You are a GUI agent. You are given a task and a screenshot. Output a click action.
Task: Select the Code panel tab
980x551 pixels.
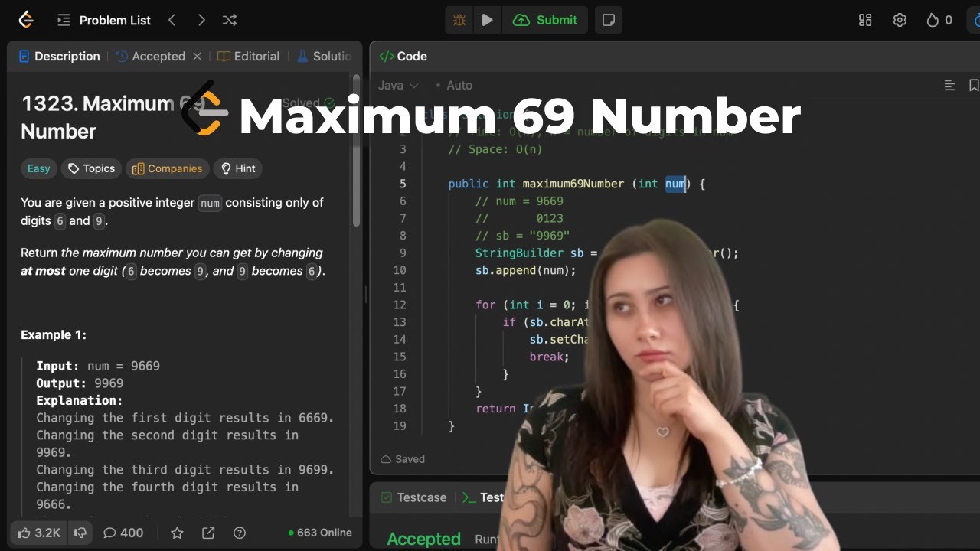click(403, 56)
